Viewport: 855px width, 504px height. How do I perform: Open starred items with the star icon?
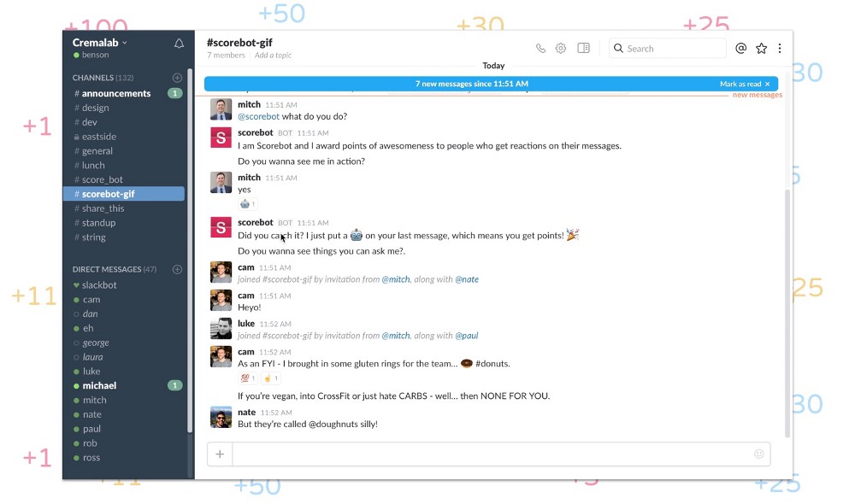coord(761,49)
